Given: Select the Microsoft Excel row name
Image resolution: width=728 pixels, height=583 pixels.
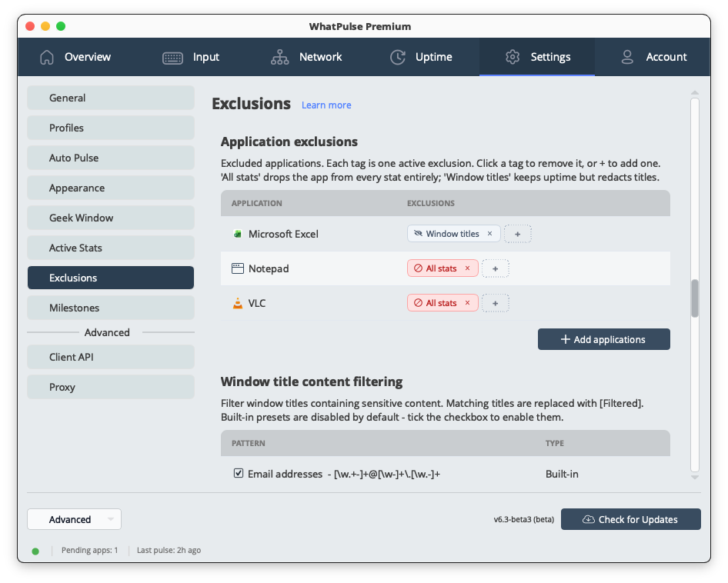Looking at the screenshot, I should 283,234.
